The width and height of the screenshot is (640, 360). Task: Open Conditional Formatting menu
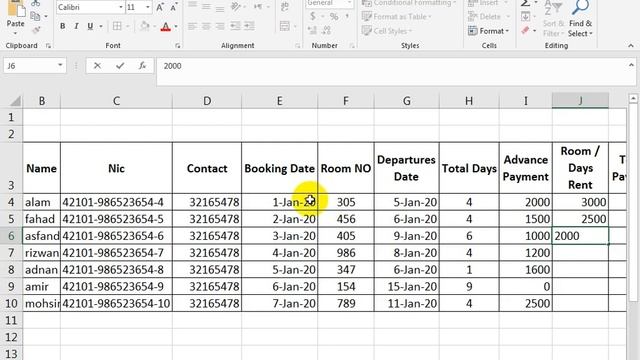409,3
